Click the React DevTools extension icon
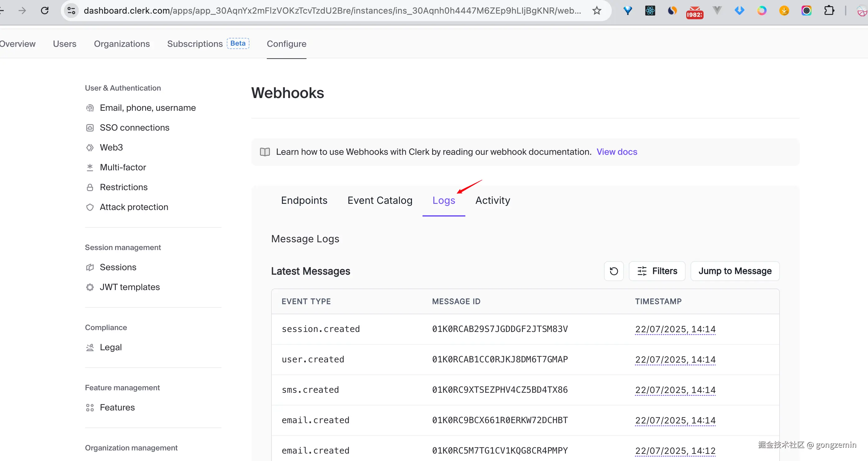The image size is (868, 461). point(650,11)
